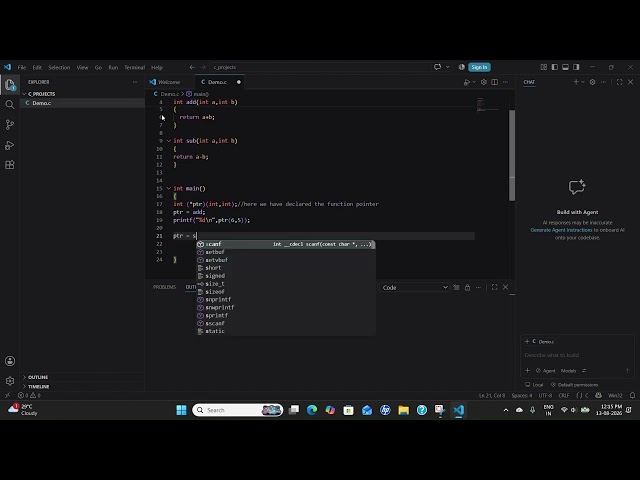This screenshot has width=640, height=480.
Task: Open the File menu
Action: tap(22, 67)
